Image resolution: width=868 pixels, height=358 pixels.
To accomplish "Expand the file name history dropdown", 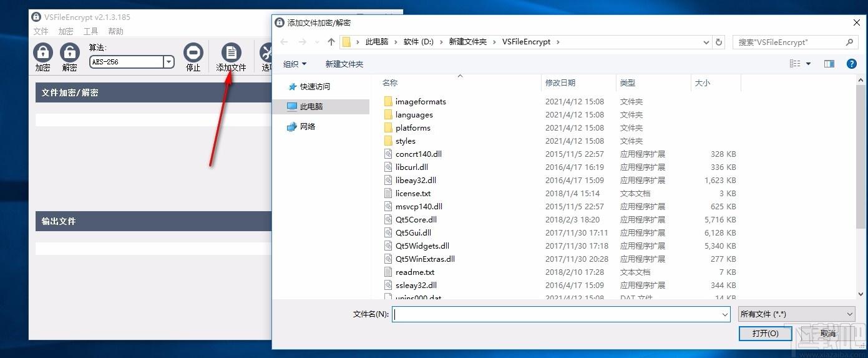I will tap(724, 314).
